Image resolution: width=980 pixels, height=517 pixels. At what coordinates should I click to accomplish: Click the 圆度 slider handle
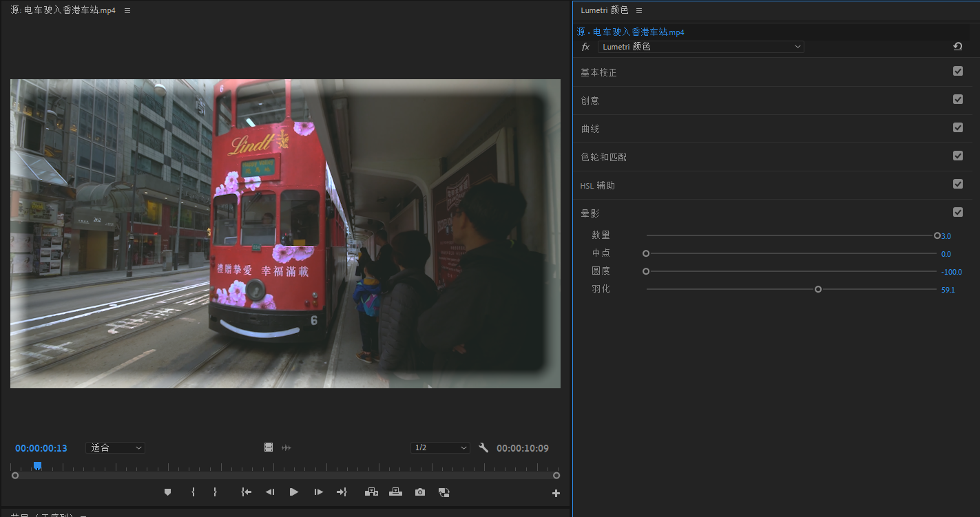point(646,271)
